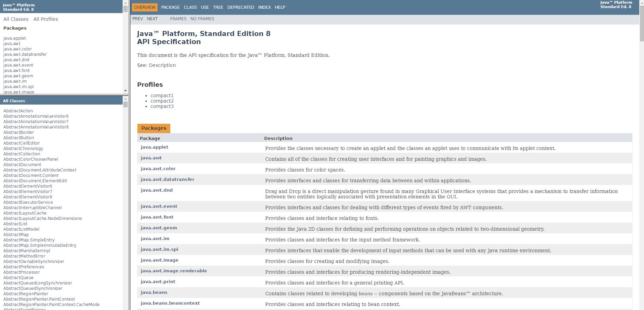Open the AbstractAction class
Image resolution: width=644 pixels, height=310 pixels.
(x=18, y=111)
